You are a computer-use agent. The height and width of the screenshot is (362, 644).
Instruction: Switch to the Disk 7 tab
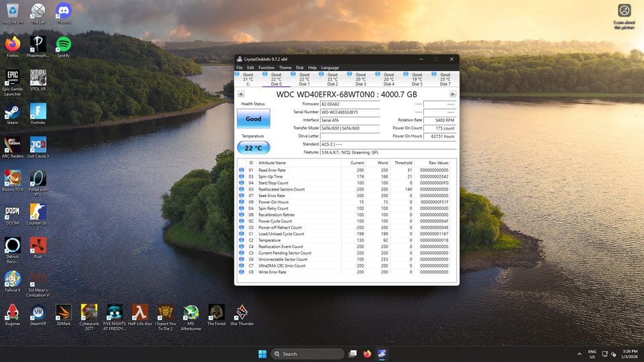[x=445, y=79]
